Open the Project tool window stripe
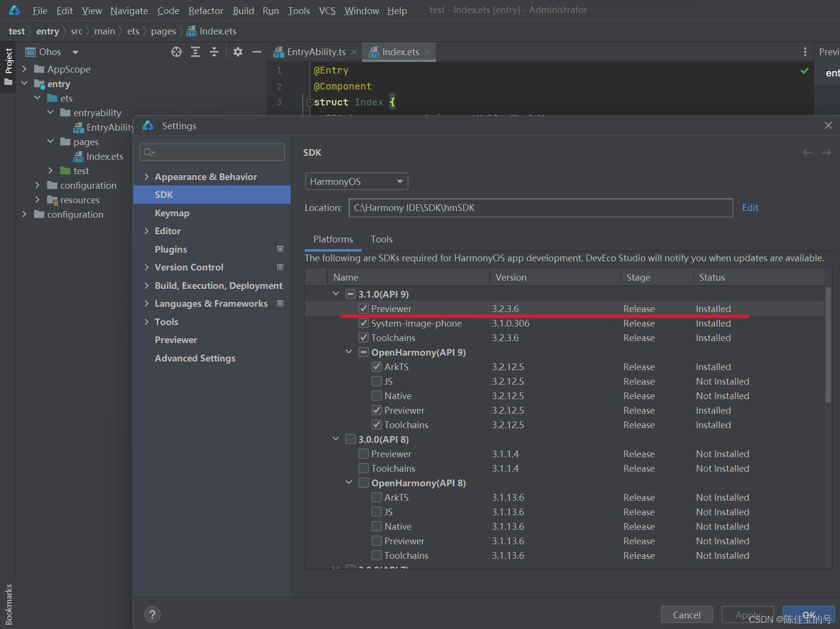Screen dimensions: 840x629 pyautogui.click(x=8, y=67)
